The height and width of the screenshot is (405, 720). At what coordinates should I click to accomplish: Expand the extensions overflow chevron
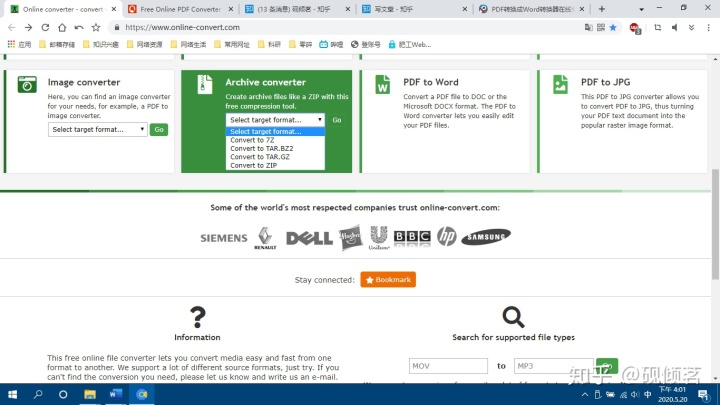pos(691,28)
